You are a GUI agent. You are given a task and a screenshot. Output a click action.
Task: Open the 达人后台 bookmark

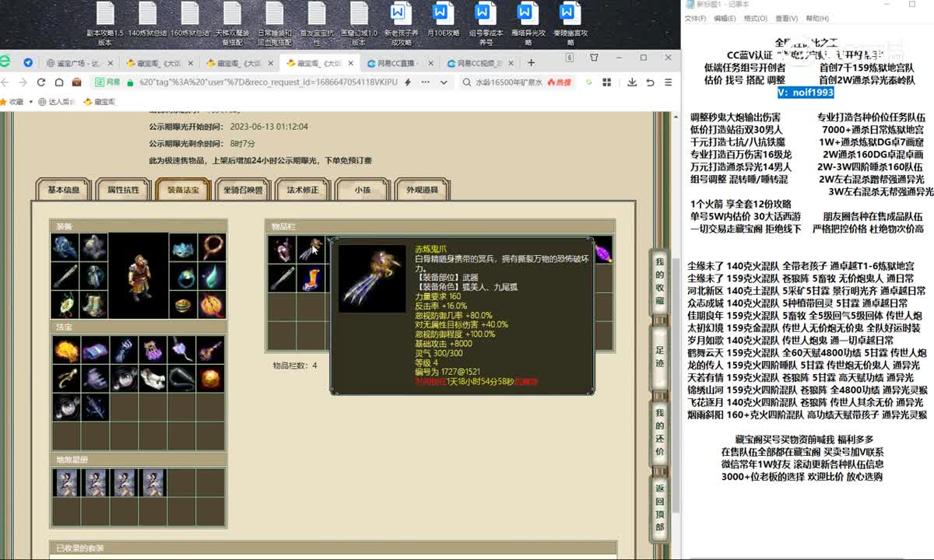55,101
